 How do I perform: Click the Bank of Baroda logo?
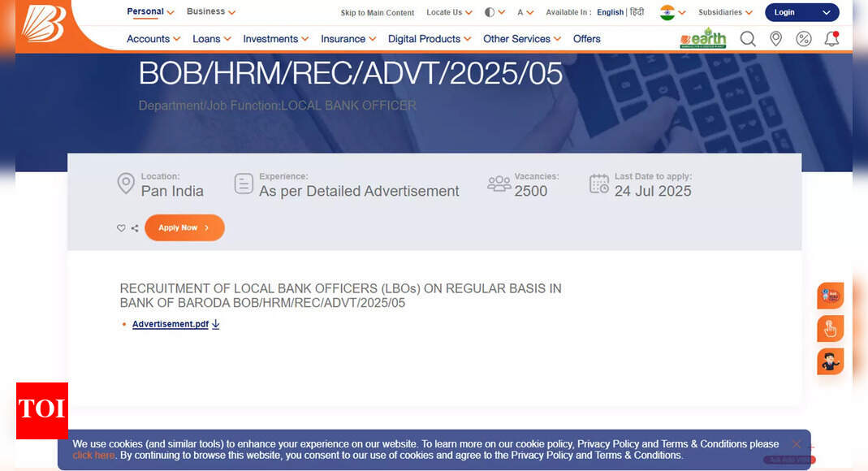pos(43,24)
